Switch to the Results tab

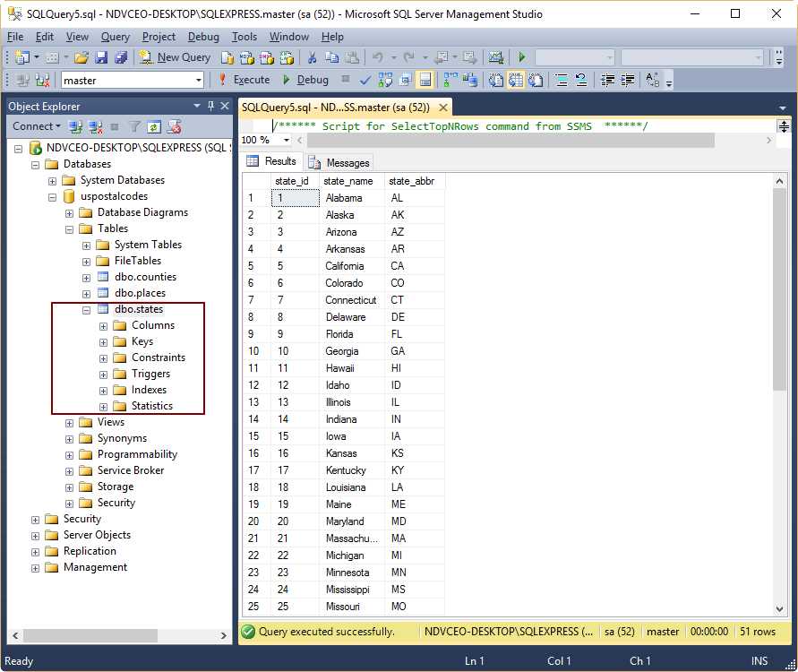click(271, 161)
